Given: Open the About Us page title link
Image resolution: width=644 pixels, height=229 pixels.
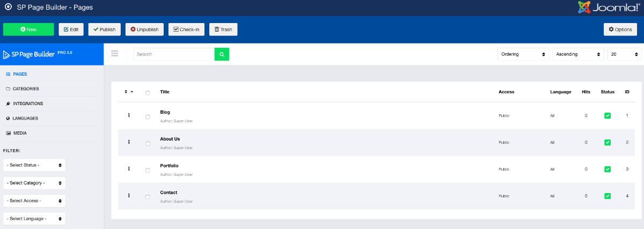Looking at the screenshot, I should pos(170,139).
